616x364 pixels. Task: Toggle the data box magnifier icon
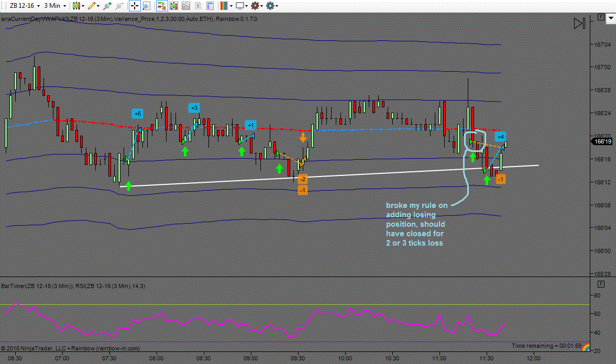(146, 6)
